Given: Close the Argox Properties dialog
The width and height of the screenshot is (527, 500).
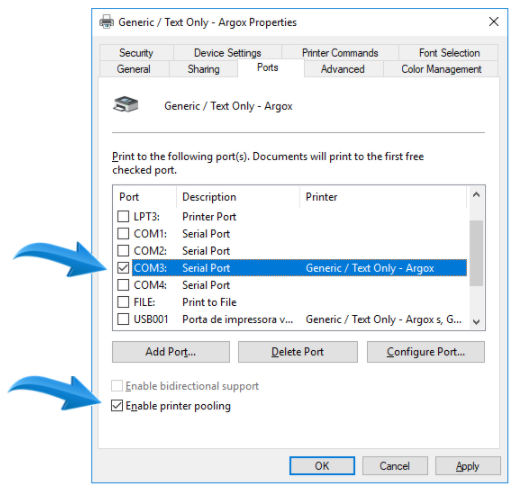Looking at the screenshot, I should click(493, 22).
